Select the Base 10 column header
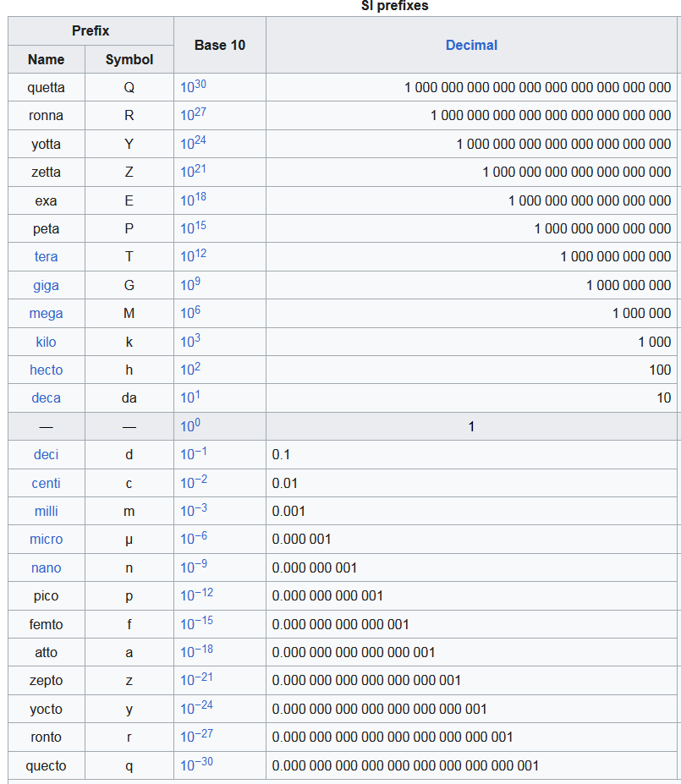Screen dimensions: 681x784 coord(220,45)
